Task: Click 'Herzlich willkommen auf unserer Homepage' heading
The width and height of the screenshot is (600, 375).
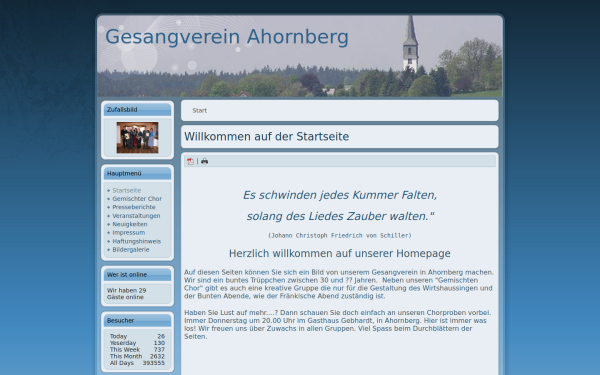Action: pos(340,254)
